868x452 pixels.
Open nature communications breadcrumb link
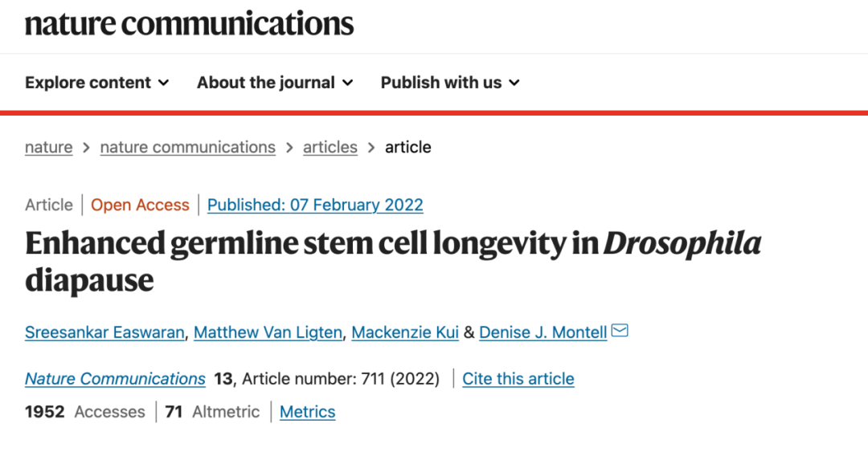click(187, 147)
